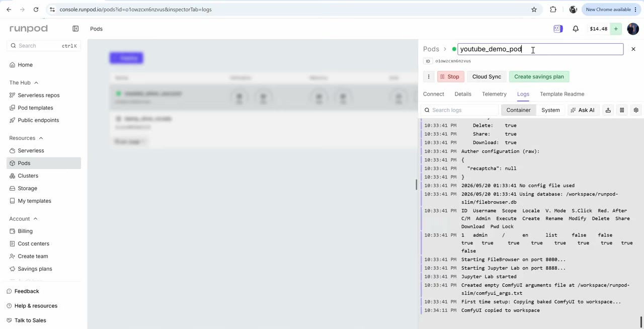Open browser extensions puzzle icon

[553, 10]
